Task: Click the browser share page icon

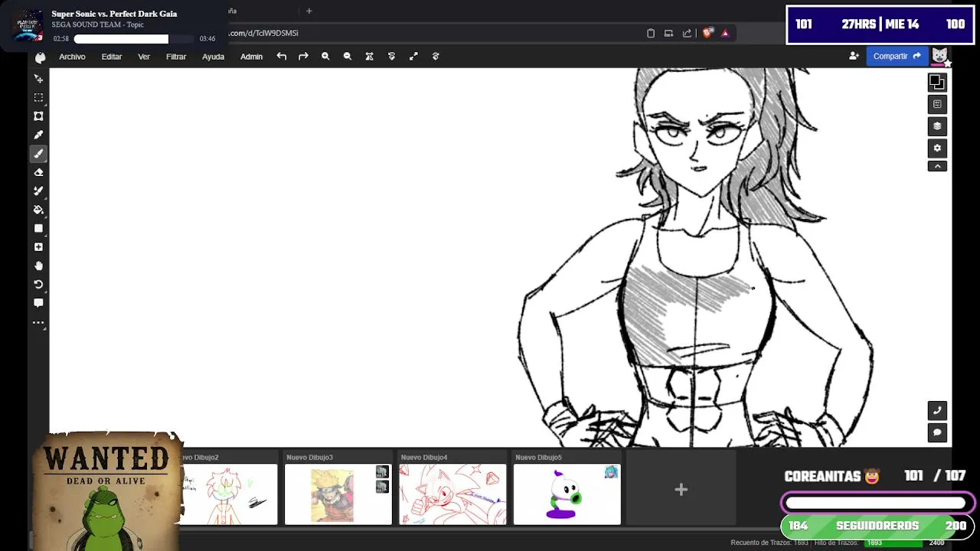Action: [687, 33]
